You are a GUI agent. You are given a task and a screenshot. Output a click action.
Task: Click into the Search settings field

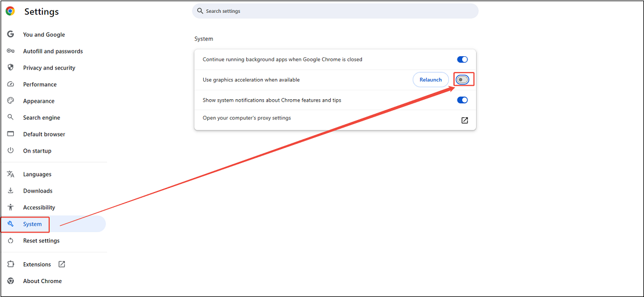click(x=335, y=11)
